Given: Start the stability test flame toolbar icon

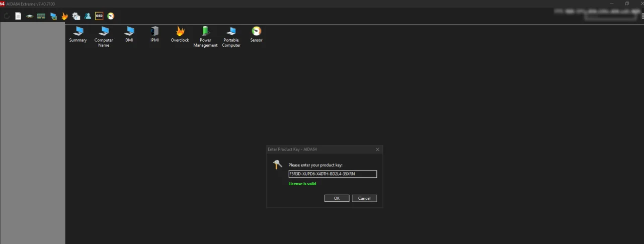Looking at the screenshot, I should [65, 16].
